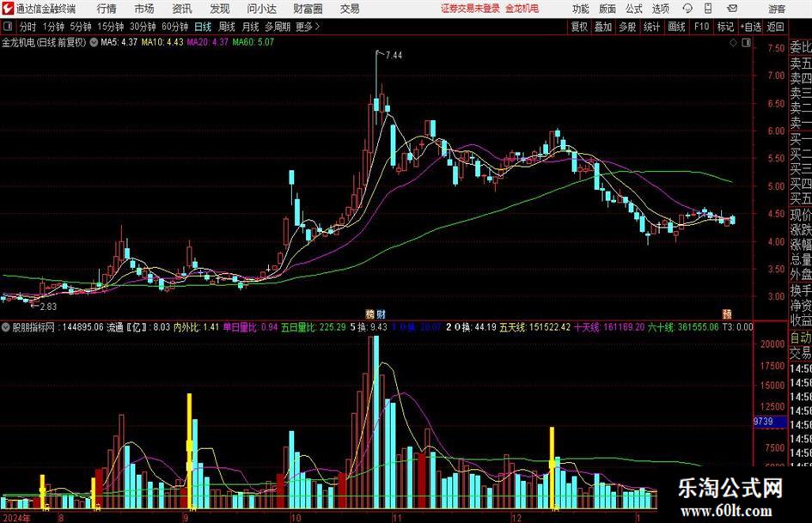The height and width of the screenshot is (523, 812).
Task: Open the 选项 menu
Action: point(660,9)
